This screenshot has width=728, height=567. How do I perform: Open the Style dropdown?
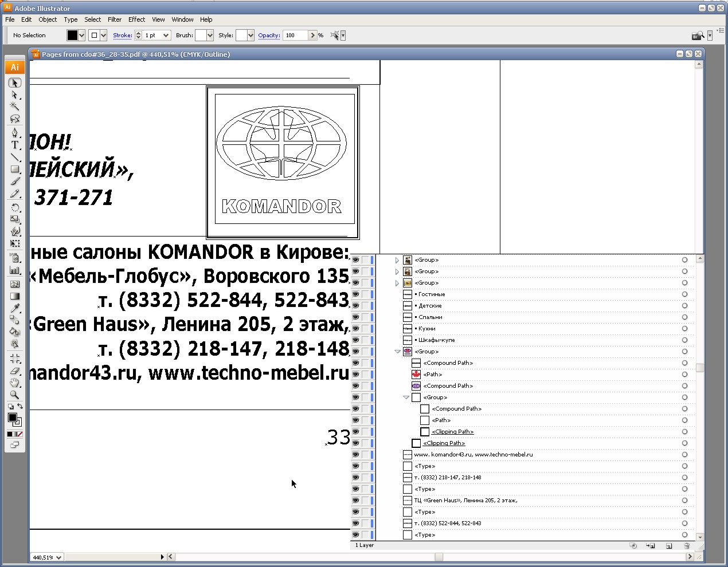pyautogui.click(x=251, y=36)
